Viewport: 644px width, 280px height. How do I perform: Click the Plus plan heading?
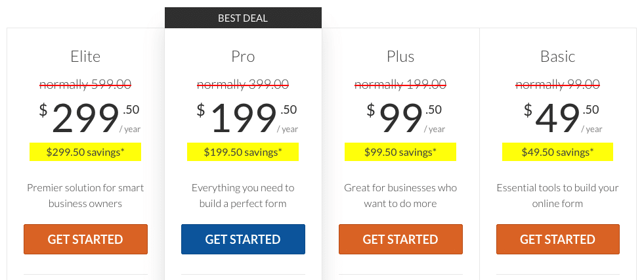(400, 57)
